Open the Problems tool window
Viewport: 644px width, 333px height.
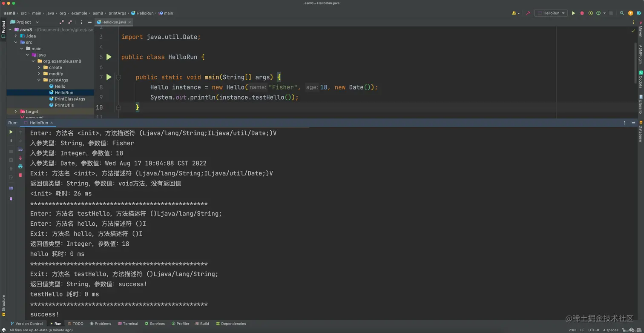pos(101,324)
